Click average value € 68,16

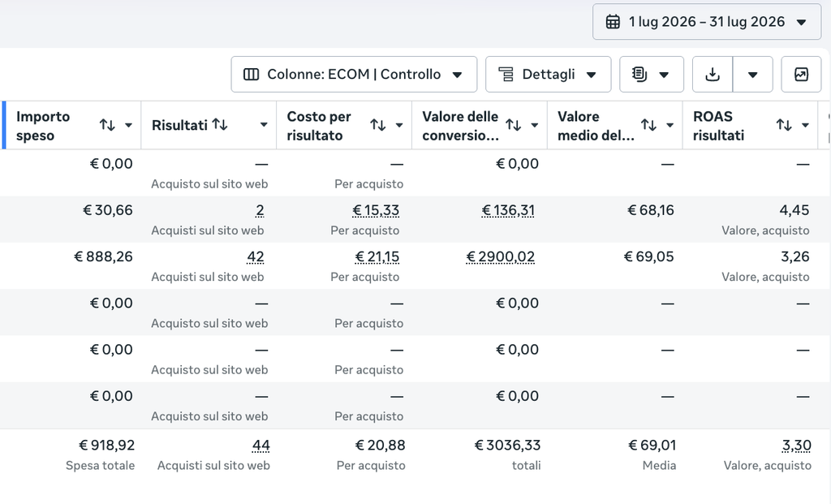coord(651,210)
